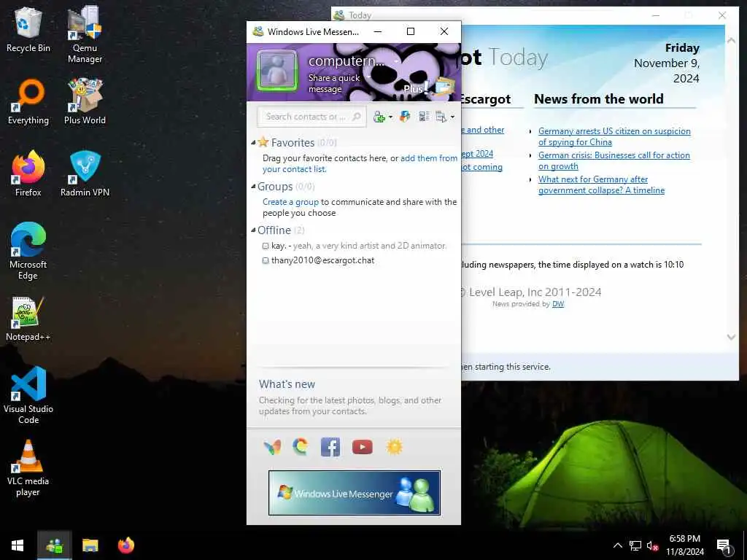Select the Microsoft Edge desktop icon

[28, 251]
